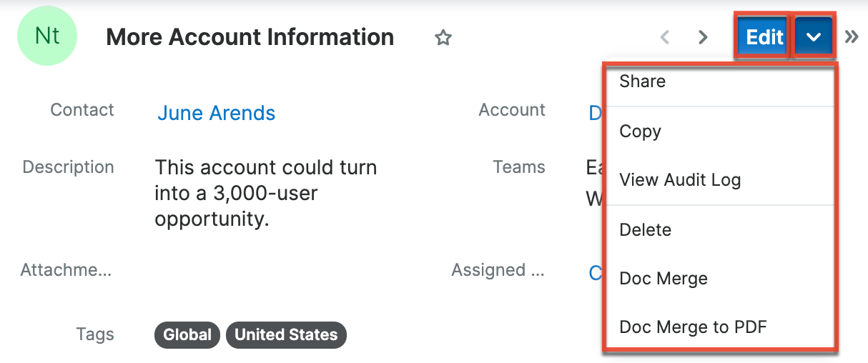868x363 pixels.
Task: Select Share from actions menu
Action: coord(643,81)
